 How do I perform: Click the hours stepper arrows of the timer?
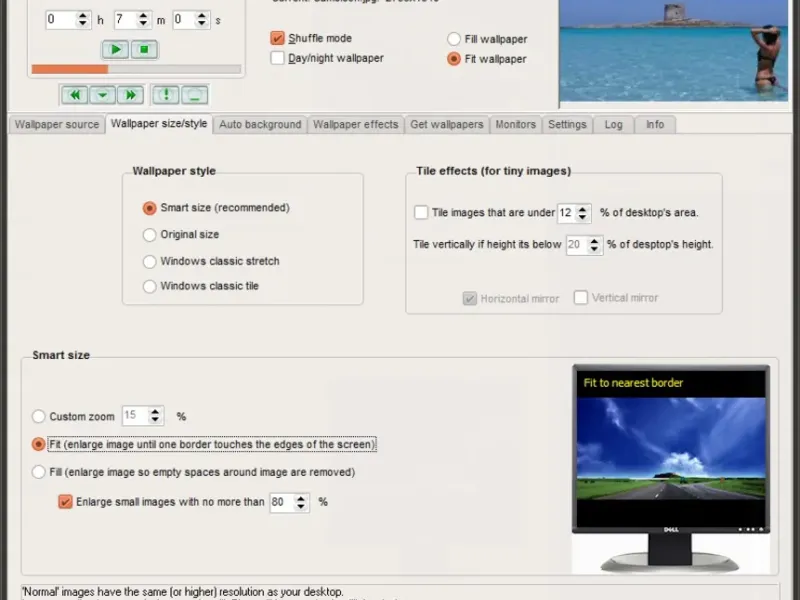[x=83, y=19]
